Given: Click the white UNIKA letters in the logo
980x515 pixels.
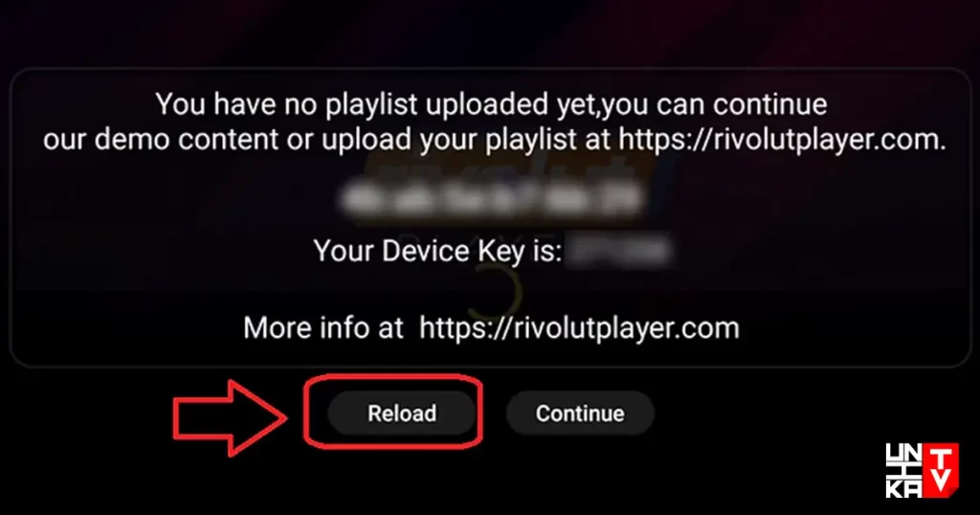Looking at the screenshot, I should [x=903, y=471].
